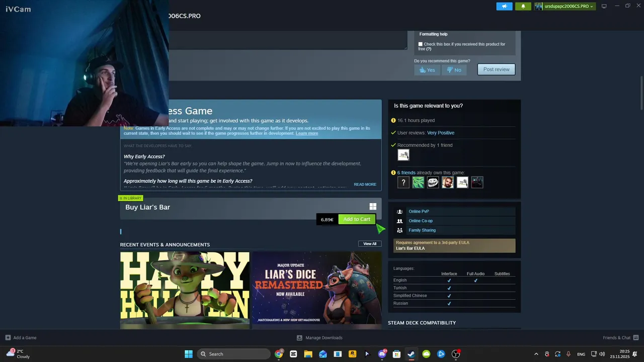Open the Early Access Learn more link
Screen dimensions: 644x362
point(307,133)
